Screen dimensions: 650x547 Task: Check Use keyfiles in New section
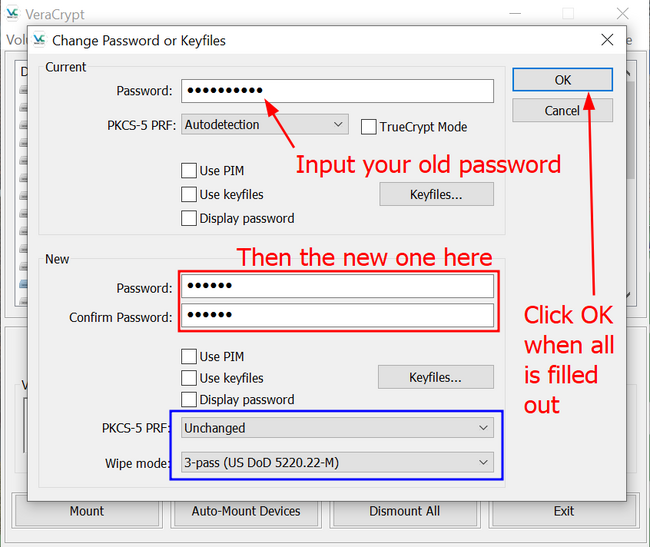click(189, 378)
